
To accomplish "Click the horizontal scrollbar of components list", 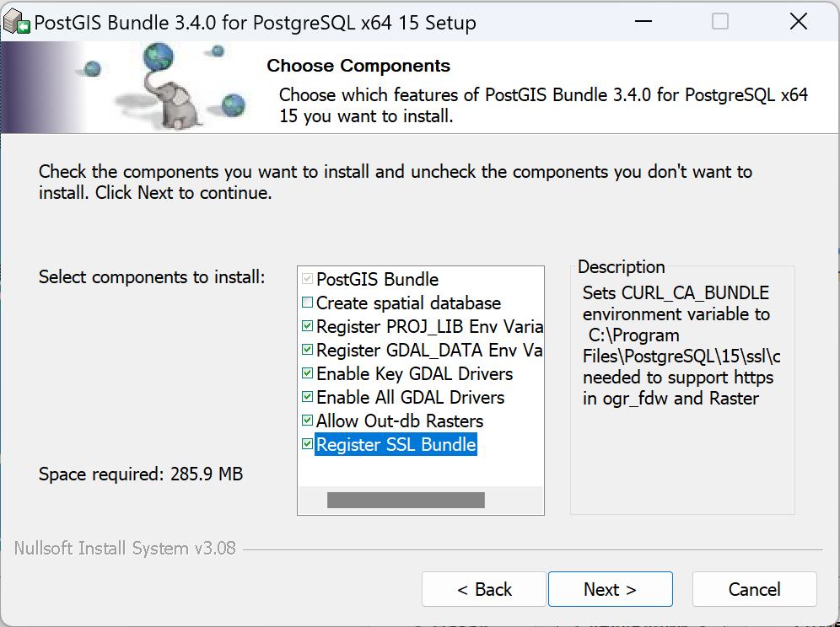I will click(406, 501).
